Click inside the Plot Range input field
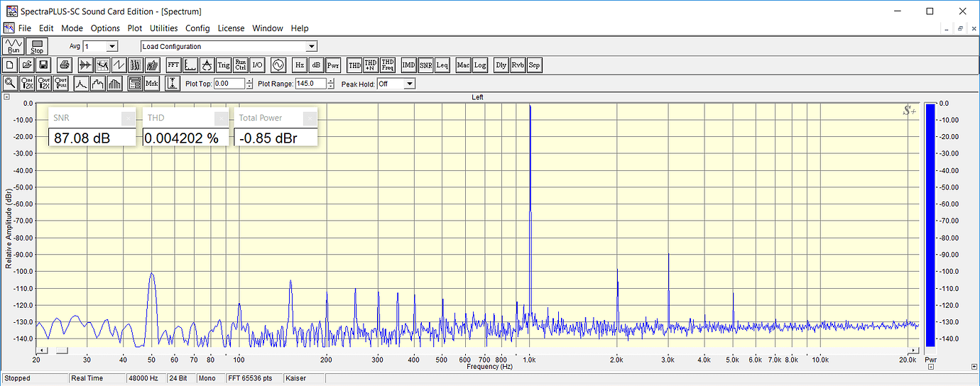 310,84
